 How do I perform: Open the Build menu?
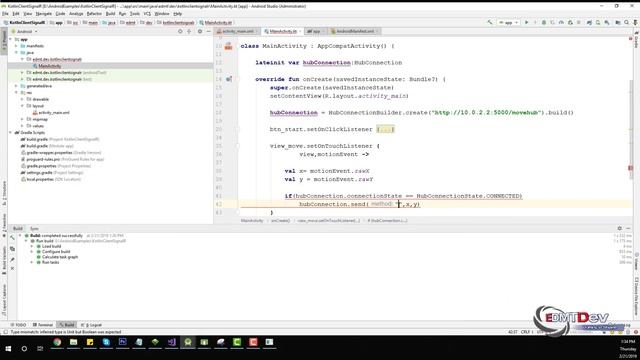coord(110,13)
